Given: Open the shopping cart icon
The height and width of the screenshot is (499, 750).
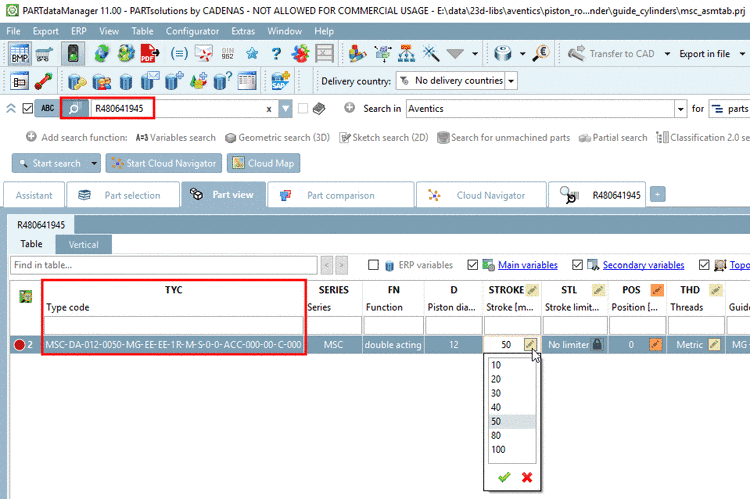Looking at the screenshot, I should pyautogui.click(x=44, y=54).
